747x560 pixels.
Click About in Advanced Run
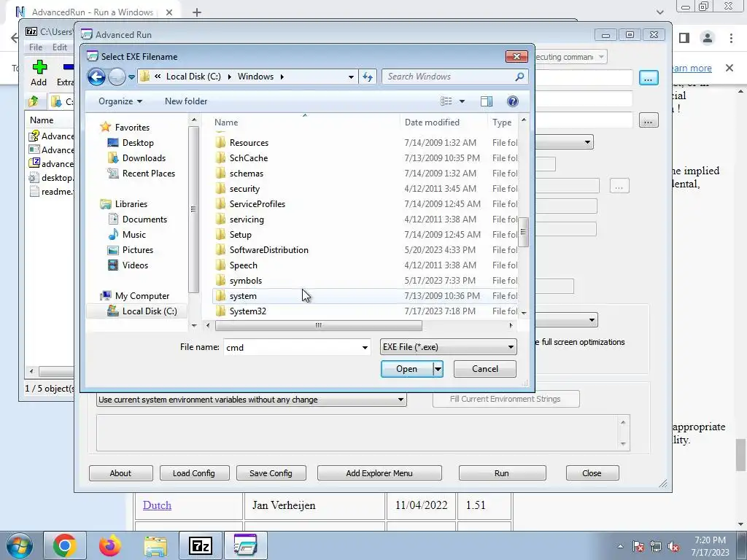click(120, 473)
